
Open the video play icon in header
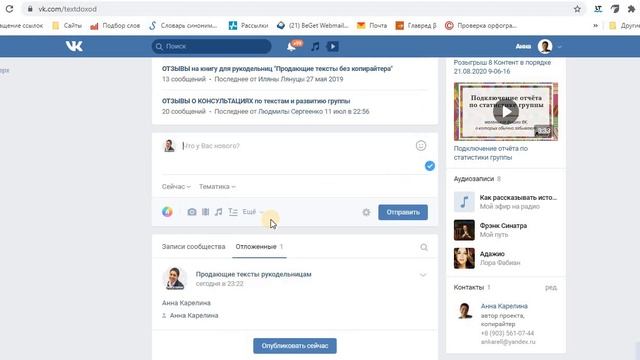coord(333,47)
